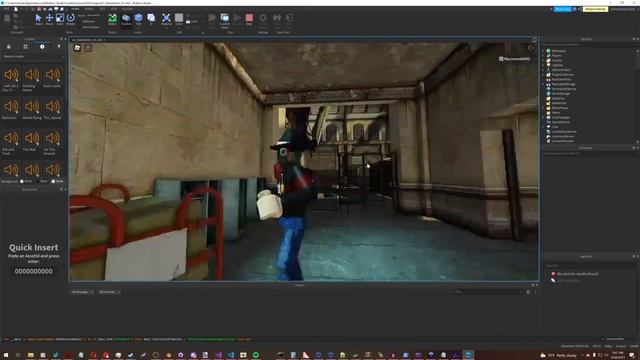
Task: Select StarterGui in Explorer
Action: pyautogui.click(x=558, y=98)
